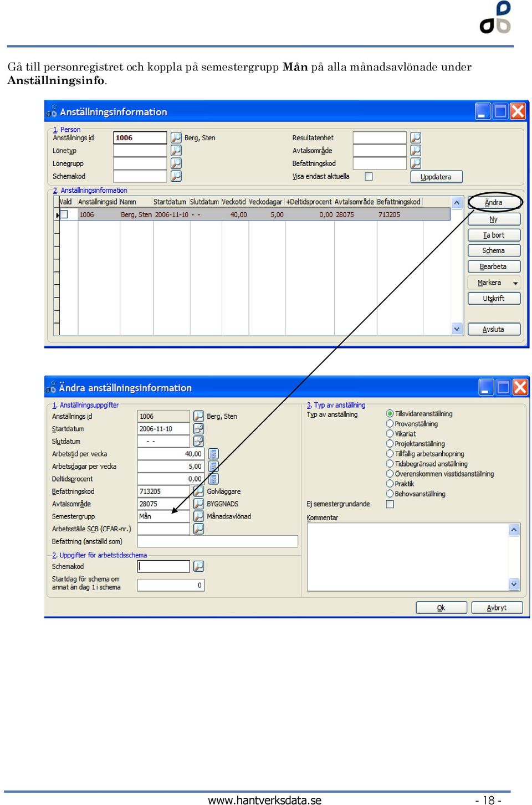The image size is (532, 805).
Task: Select Tidsbegränsad anställning radio button
Action: (x=390, y=464)
